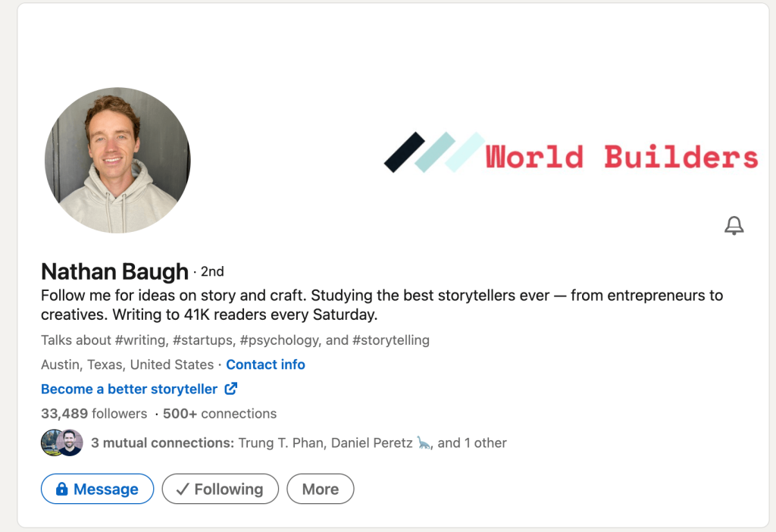Open the 3 mutual connections list
Image resolution: width=776 pixels, height=532 pixels.
click(x=162, y=443)
